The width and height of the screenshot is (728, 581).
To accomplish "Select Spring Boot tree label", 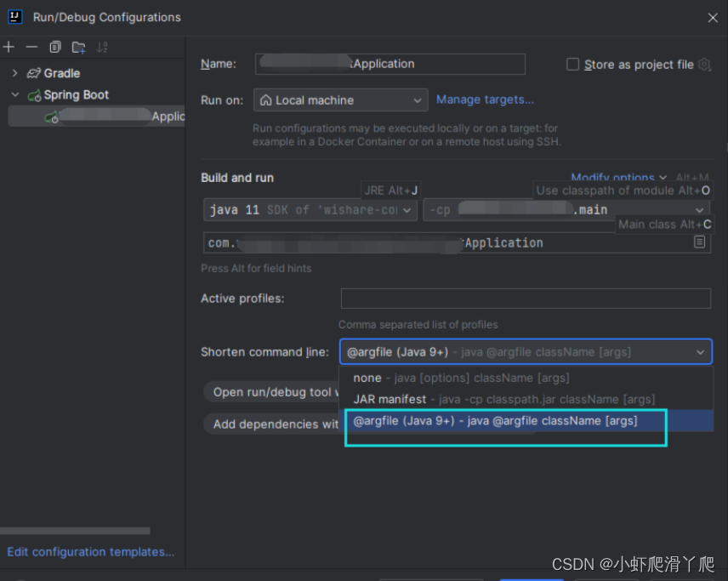I will point(77,94).
